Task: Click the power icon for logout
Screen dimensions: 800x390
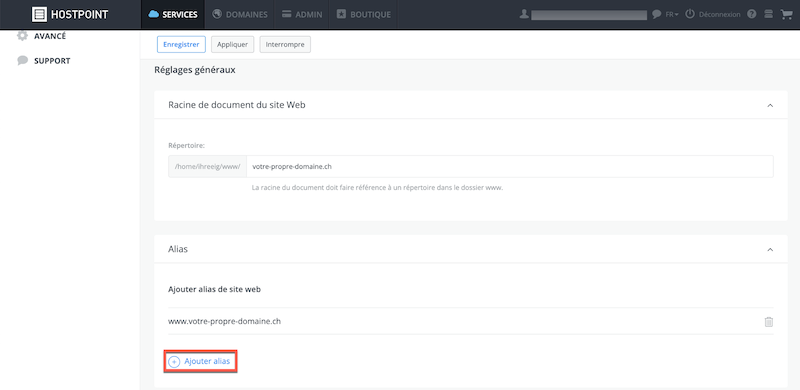Action: 690,14
